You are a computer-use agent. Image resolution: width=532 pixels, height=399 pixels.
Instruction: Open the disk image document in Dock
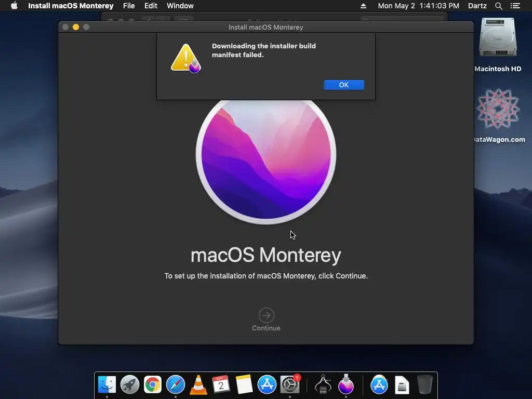402,385
